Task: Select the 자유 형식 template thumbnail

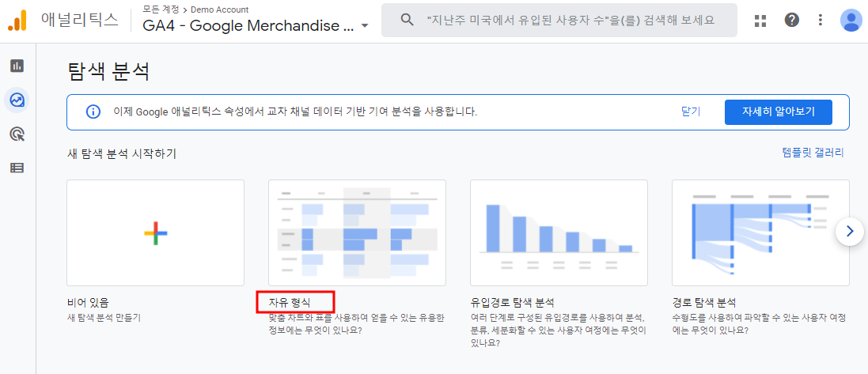Action: tap(357, 233)
